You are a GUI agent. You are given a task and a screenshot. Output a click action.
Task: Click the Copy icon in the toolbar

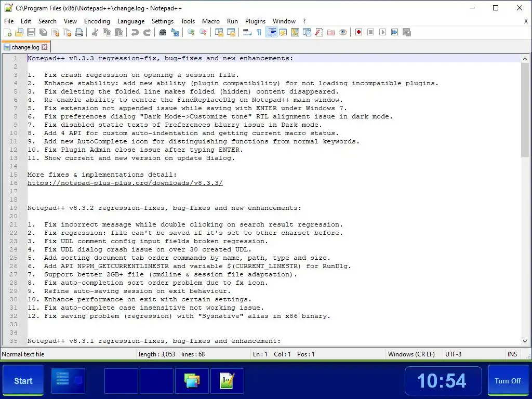pyautogui.click(x=107, y=32)
